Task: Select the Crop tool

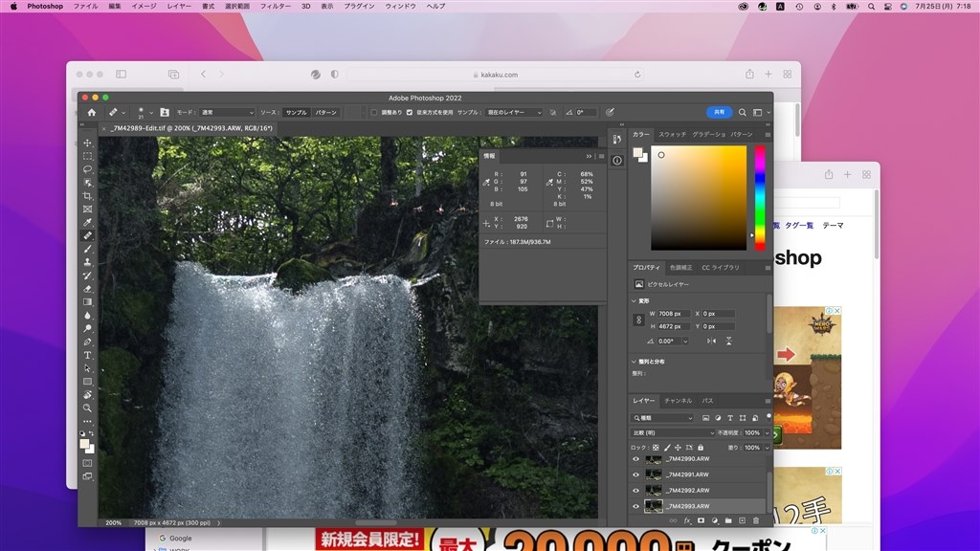Action: tap(87, 195)
